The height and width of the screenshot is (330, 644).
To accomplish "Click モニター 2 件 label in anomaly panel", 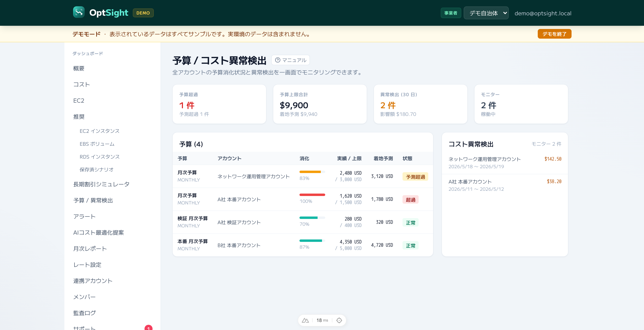I will click(x=546, y=144).
